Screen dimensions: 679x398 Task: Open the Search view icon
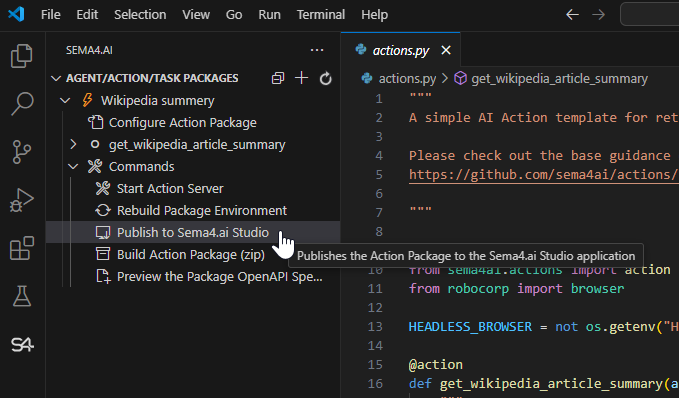click(x=22, y=104)
